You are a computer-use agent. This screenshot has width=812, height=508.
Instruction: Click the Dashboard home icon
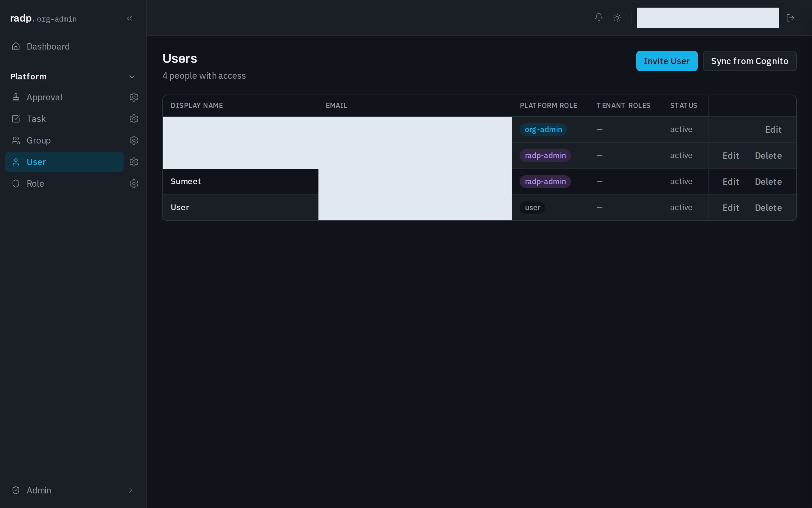pyautogui.click(x=16, y=46)
